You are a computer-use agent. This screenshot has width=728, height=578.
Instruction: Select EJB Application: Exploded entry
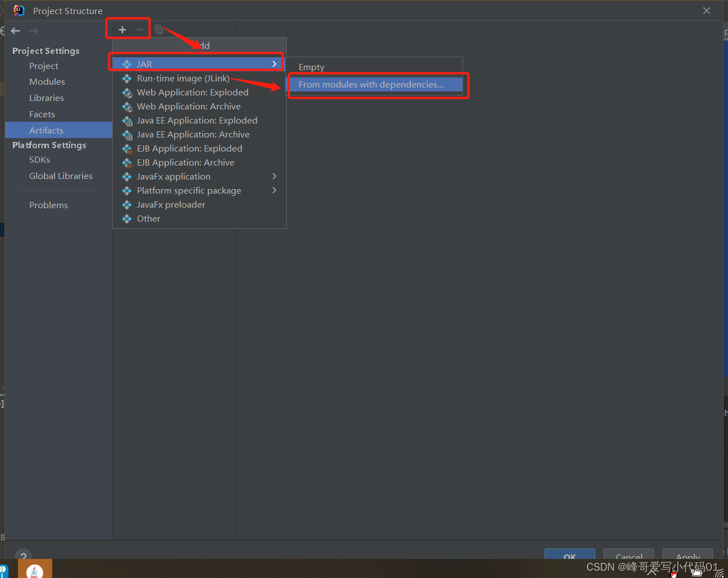pos(199,148)
